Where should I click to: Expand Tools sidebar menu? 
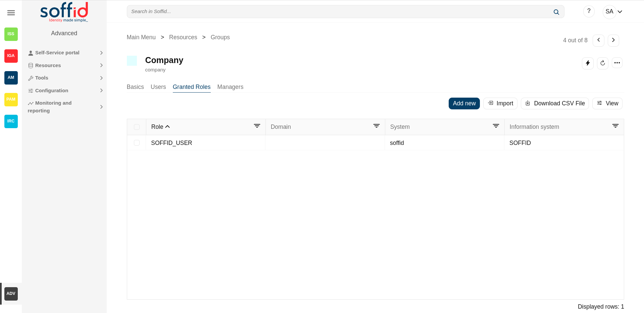(65, 78)
